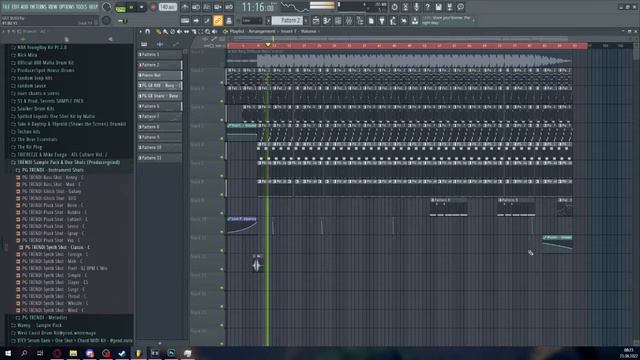Screen dimensions: 640x360
Task: Open the File Explorer taskbar icon
Action: [x=73, y=353]
